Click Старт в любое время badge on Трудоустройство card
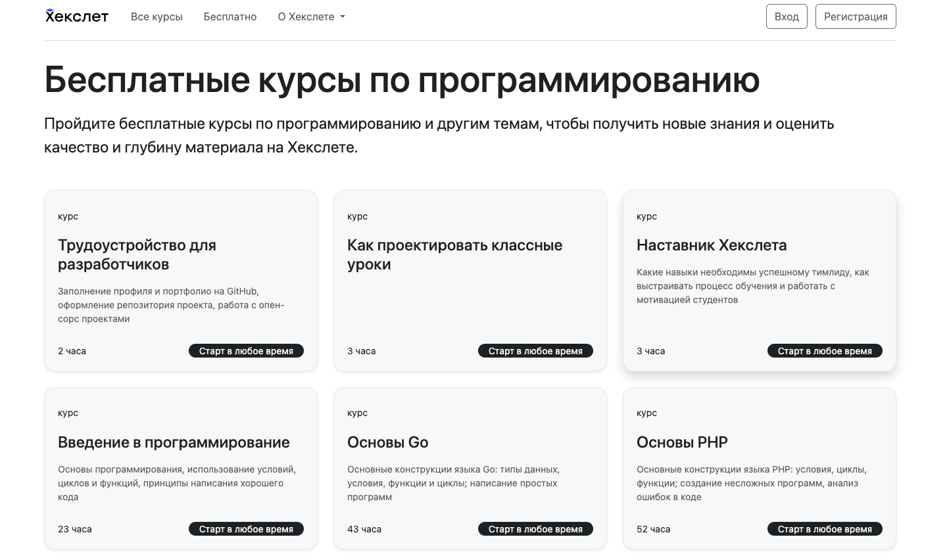The height and width of the screenshot is (560, 949). click(x=246, y=351)
